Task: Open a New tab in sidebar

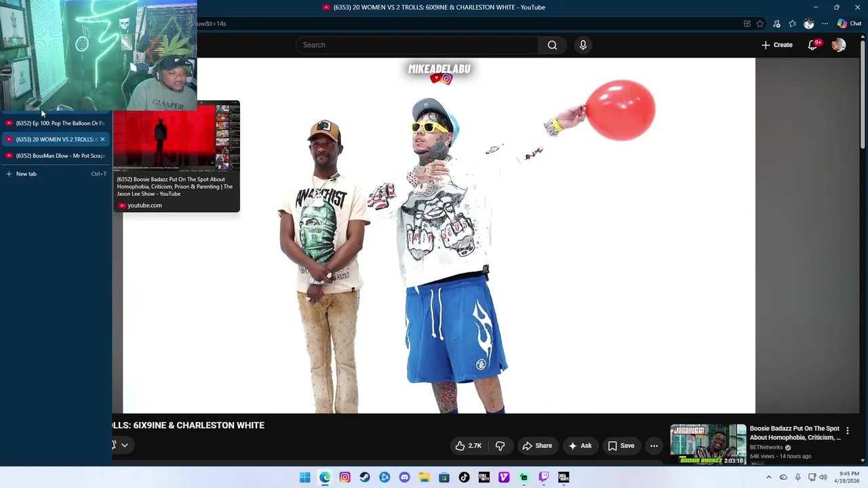Action: [x=56, y=174]
